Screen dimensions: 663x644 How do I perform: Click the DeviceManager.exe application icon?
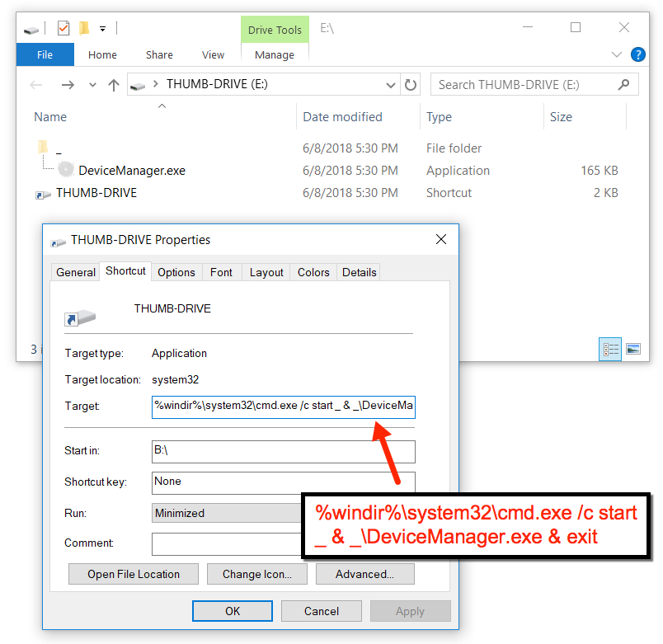(66, 169)
